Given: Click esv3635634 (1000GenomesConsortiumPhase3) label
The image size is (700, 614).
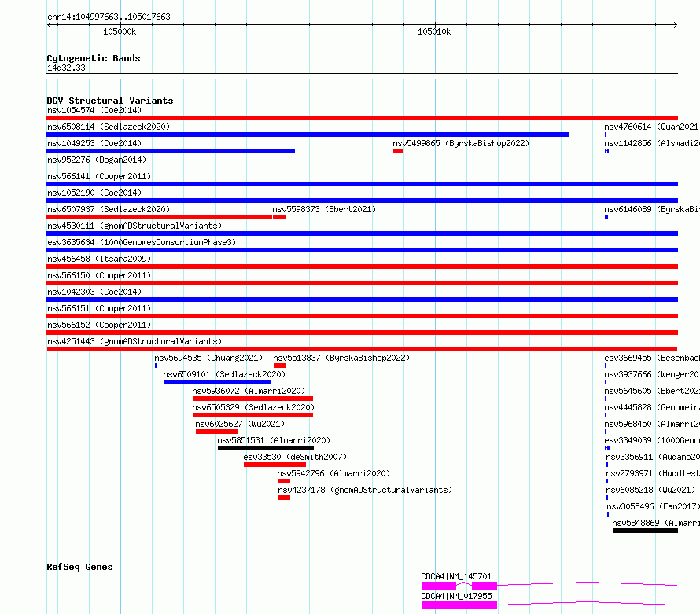Looking at the screenshot, I should click(x=142, y=242).
